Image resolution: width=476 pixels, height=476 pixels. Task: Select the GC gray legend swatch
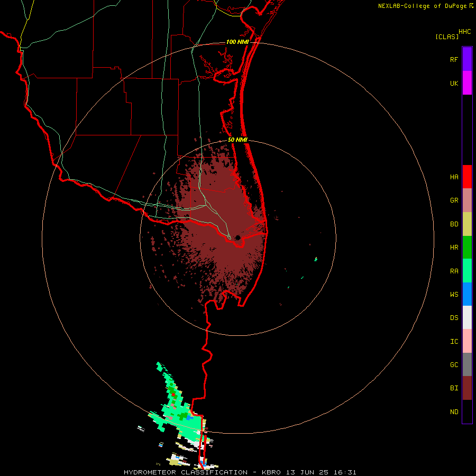click(x=467, y=364)
